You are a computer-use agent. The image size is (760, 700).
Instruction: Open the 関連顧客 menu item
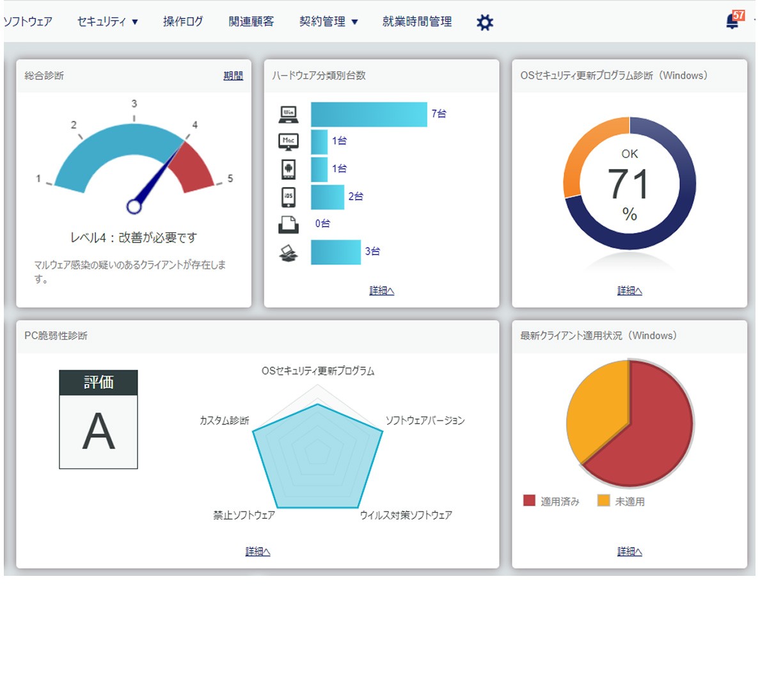(251, 22)
